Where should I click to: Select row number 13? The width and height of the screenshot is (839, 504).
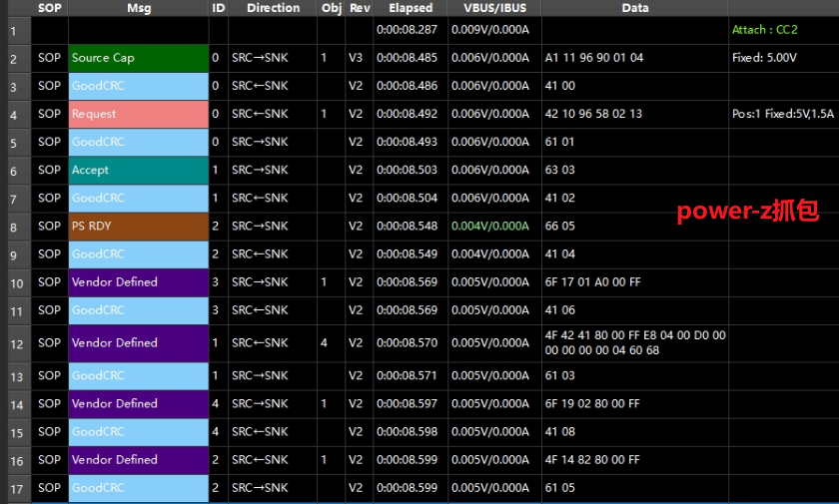coord(17,376)
